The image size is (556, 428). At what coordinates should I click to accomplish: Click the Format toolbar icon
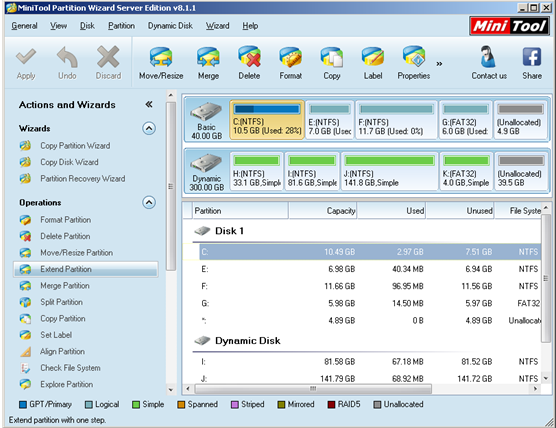coord(290,57)
